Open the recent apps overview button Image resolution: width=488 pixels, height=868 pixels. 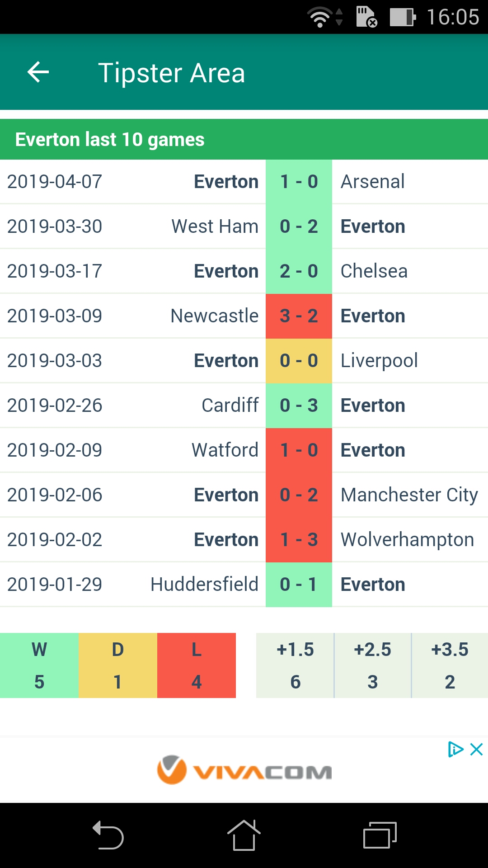(380, 835)
